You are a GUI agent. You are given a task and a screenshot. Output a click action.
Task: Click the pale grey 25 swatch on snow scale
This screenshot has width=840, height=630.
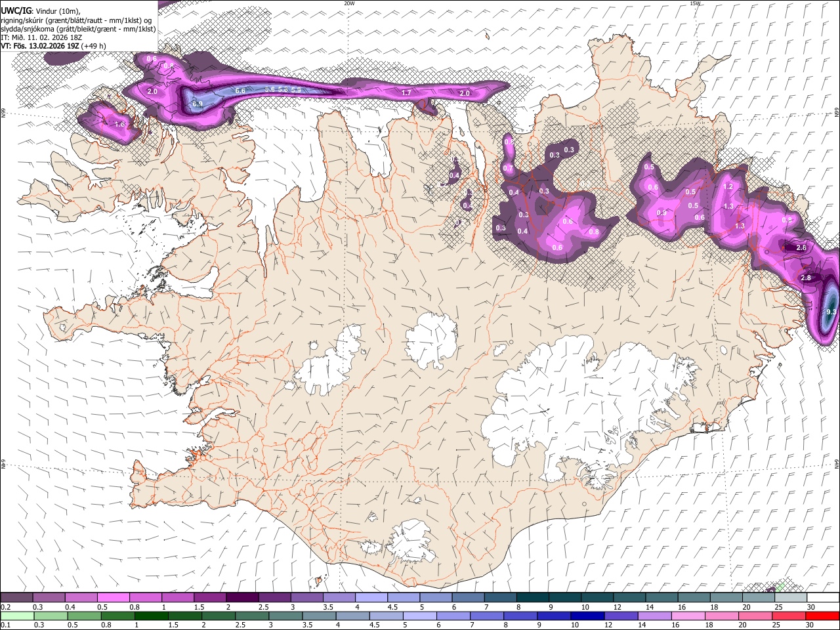tap(791, 598)
